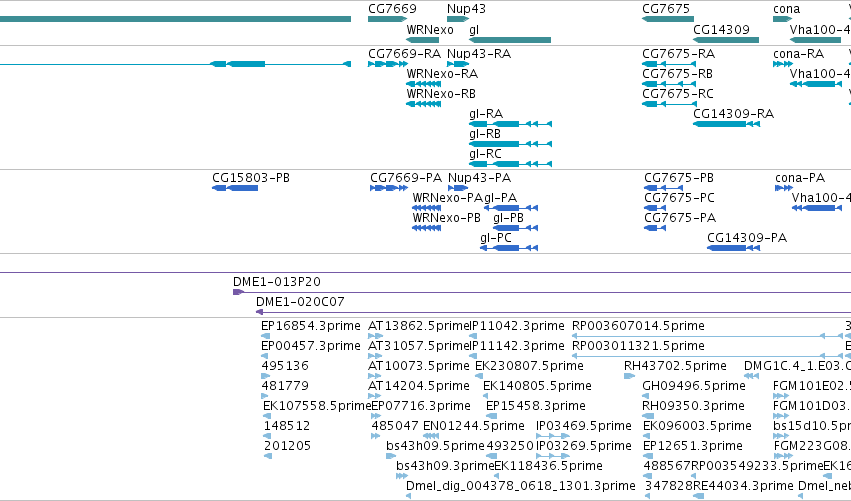Select EST label IP11142.3prime
The height and width of the screenshot is (501, 851).
[x=517, y=346]
